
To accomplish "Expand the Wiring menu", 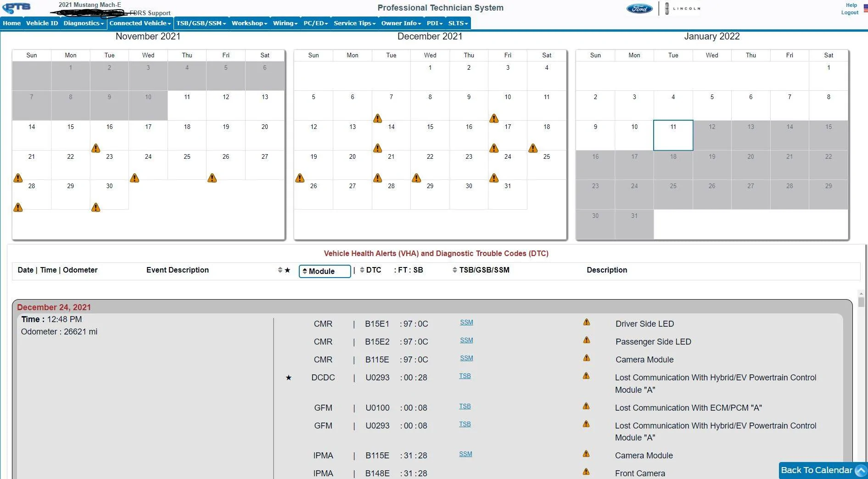I will point(286,23).
